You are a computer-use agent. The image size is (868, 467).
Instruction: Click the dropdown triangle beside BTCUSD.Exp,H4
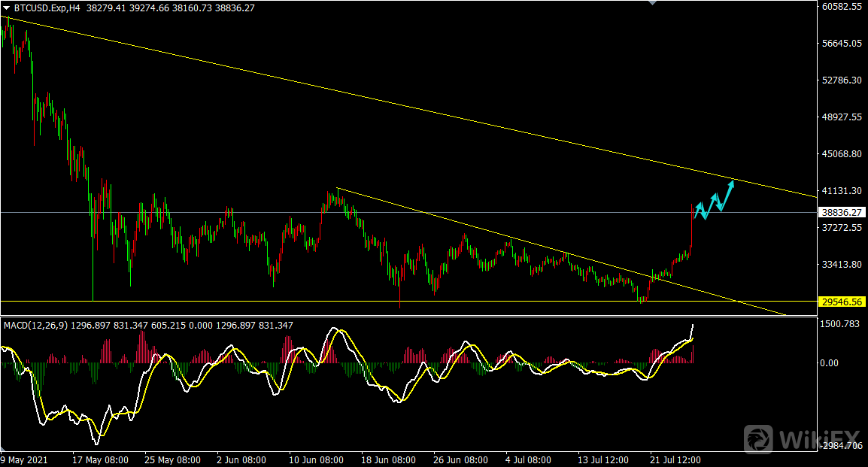[x=7, y=8]
